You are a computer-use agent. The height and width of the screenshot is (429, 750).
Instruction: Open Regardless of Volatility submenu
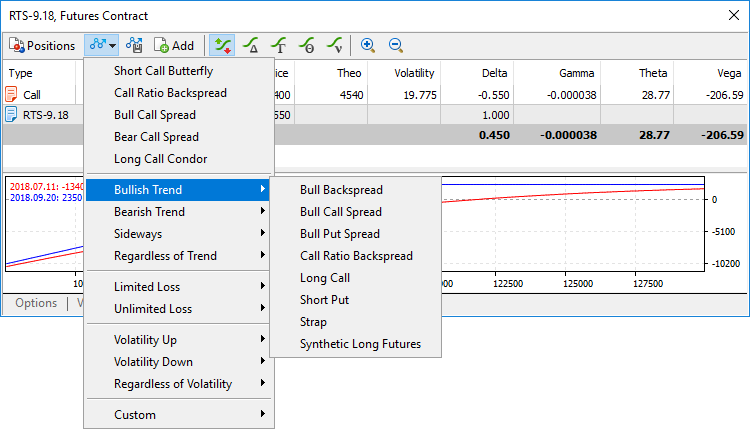point(179,384)
